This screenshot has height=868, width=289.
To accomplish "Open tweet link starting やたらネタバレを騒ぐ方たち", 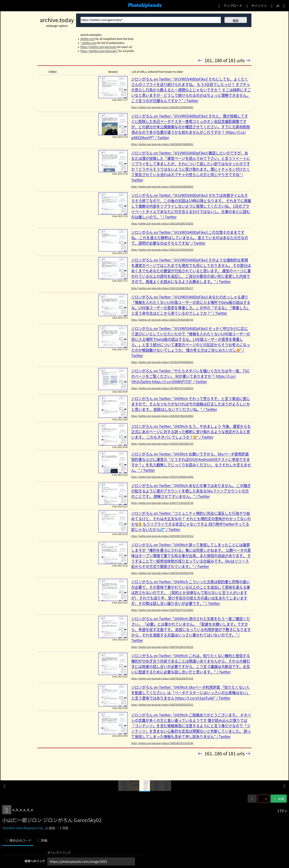I will pyautogui.click(x=190, y=376).
